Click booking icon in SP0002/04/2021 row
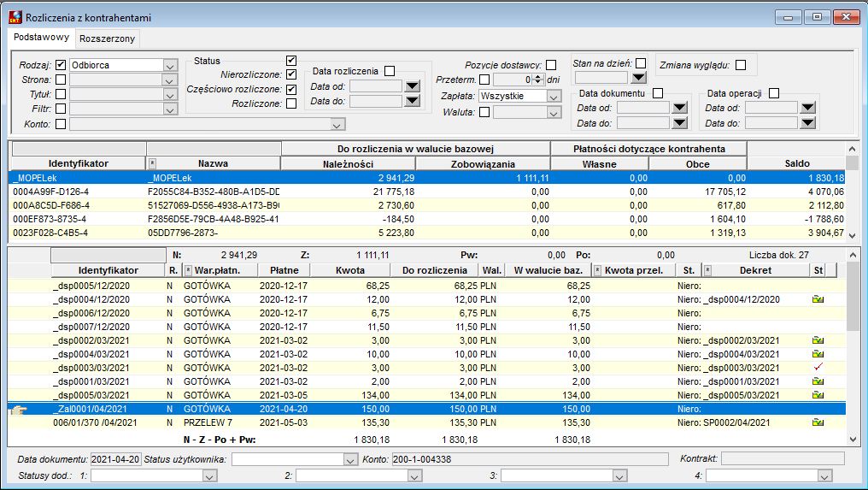 pos(818,422)
